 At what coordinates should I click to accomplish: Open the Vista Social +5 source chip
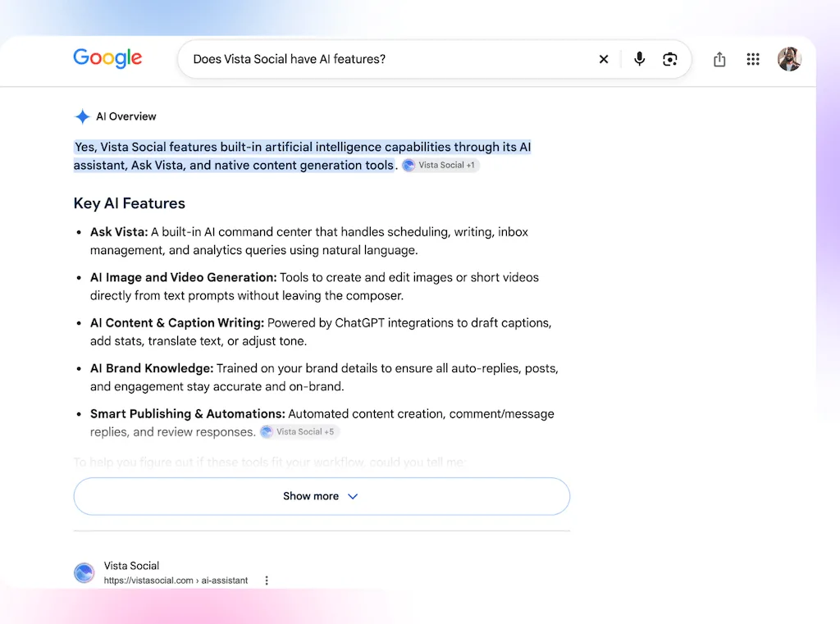tap(299, 431)
